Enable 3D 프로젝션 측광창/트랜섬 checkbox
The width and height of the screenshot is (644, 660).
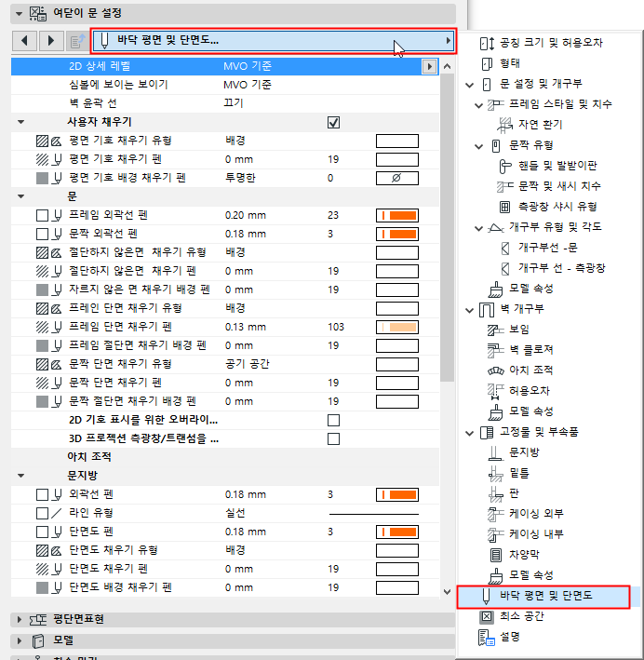(x=333, y=438)
